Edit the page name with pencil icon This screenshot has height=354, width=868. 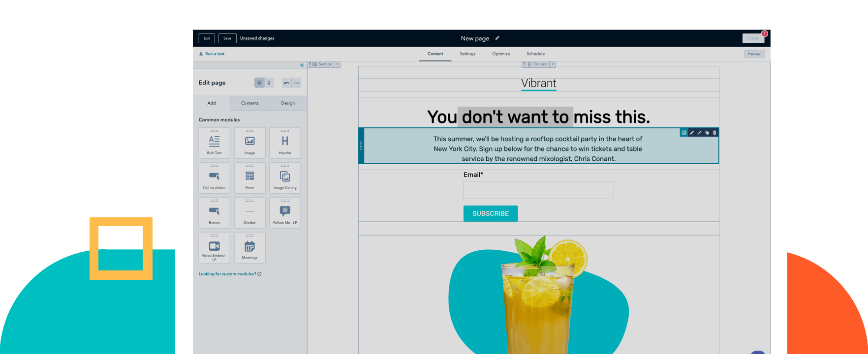(x=497, y=38)
